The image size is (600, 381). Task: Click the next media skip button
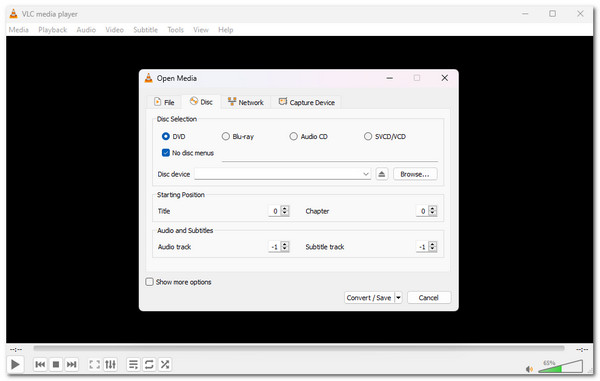(x=72, y=364)
